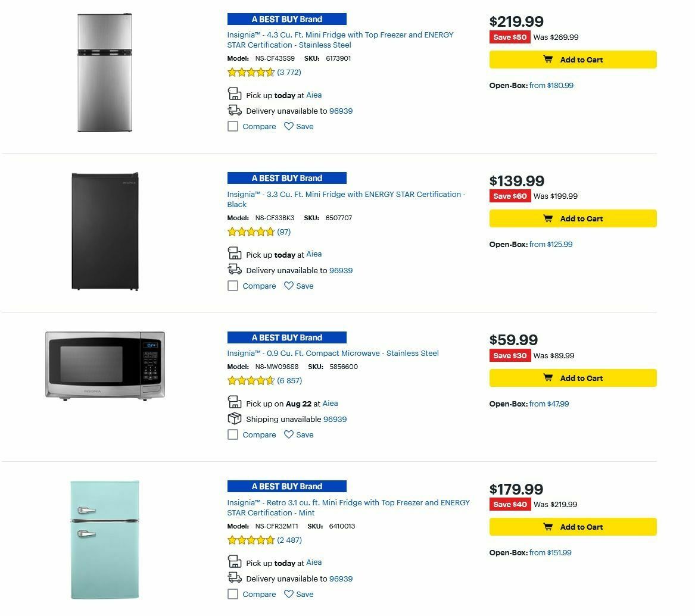Open the 6 857 reviews for the microwave

click(x=290, y=380)
